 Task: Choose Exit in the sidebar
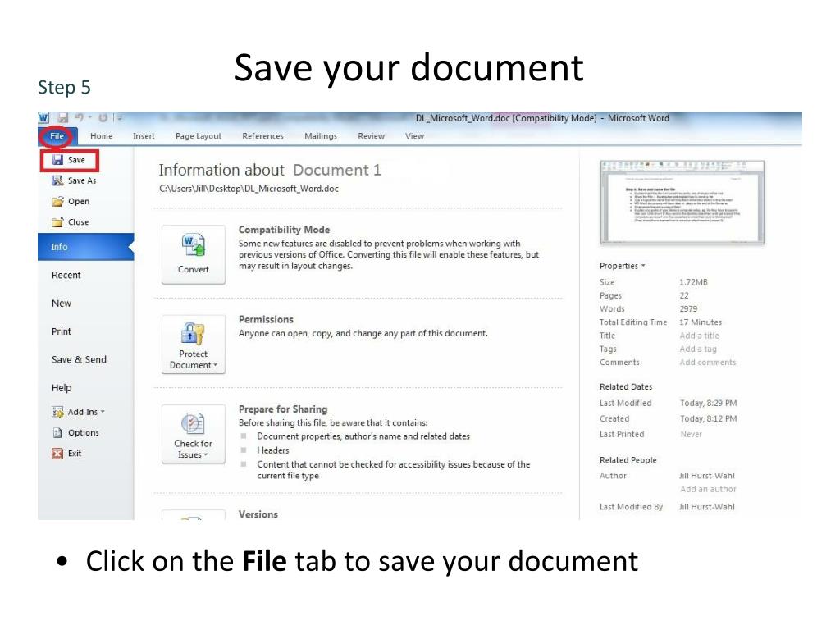pos(66,453)
